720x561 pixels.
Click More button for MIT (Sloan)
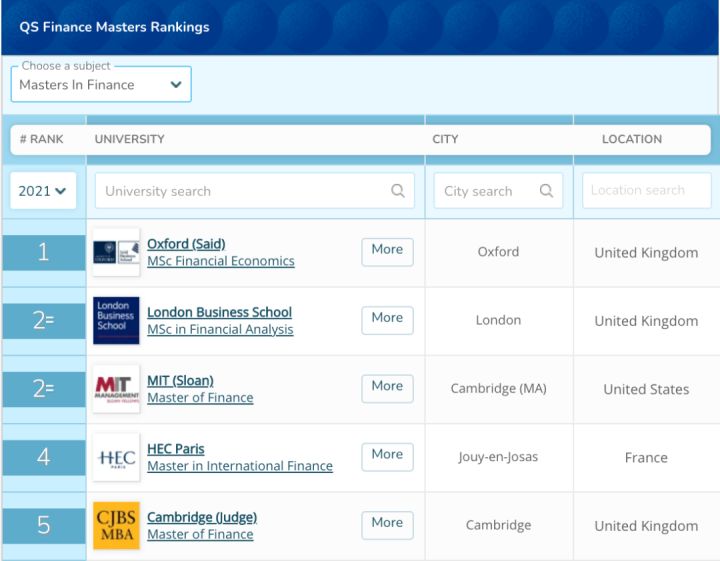(387, 389)
